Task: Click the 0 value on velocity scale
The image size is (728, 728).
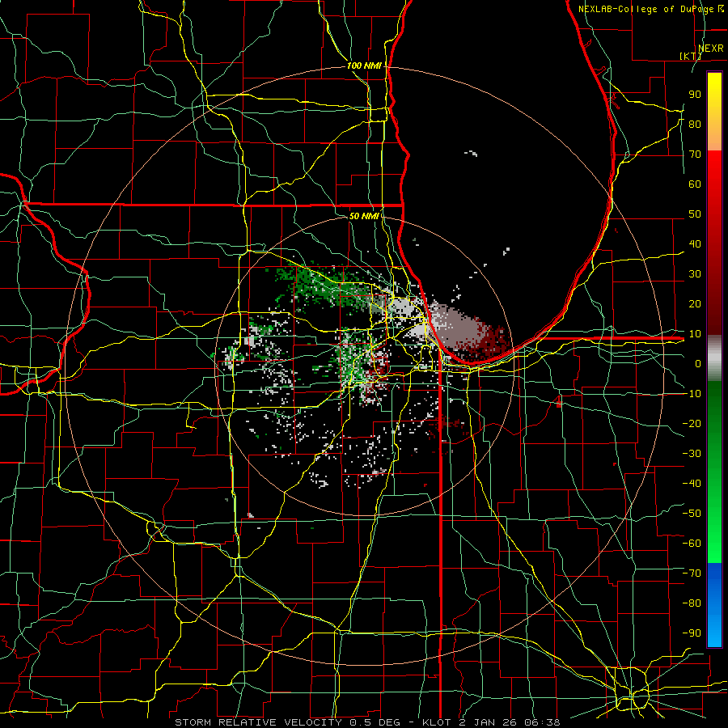Action: (x=697, y=363)
